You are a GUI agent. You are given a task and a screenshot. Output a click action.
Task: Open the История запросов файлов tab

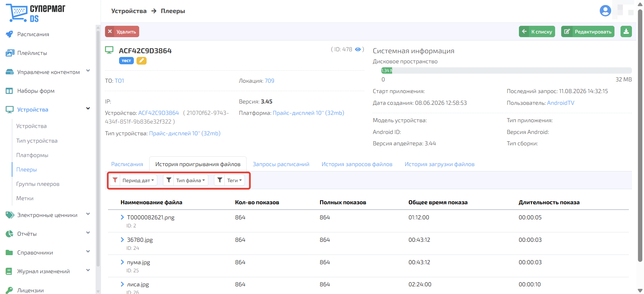tap(357, 164)
